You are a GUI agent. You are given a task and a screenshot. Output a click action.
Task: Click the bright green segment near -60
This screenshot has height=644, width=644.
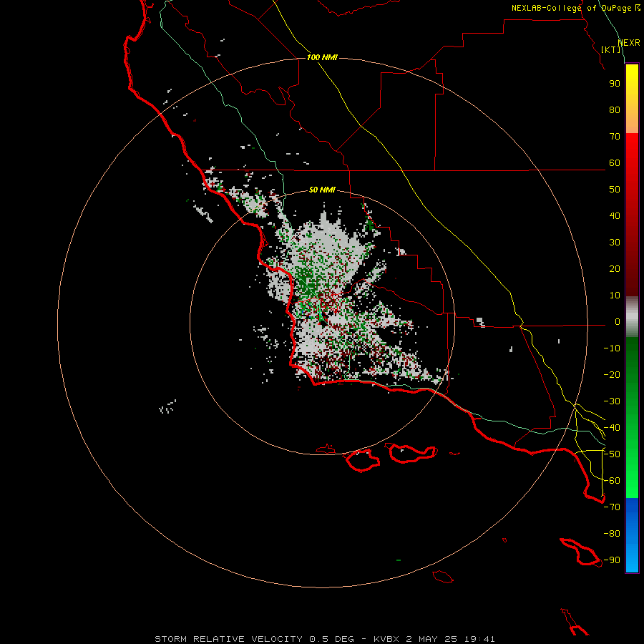click(632, 481)
